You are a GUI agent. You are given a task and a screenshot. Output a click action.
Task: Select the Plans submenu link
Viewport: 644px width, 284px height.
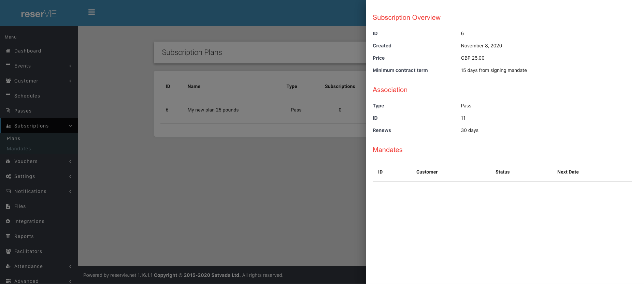coord(14,138)
